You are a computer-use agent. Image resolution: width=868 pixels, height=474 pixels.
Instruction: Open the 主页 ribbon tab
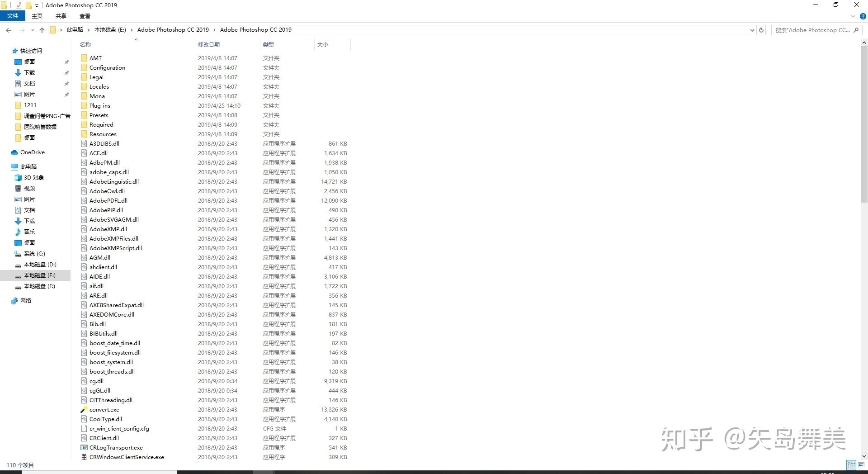37,16
